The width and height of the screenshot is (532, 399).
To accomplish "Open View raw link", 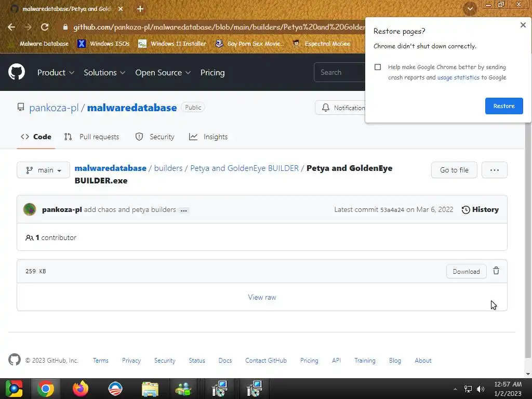I will coord(262,297).
